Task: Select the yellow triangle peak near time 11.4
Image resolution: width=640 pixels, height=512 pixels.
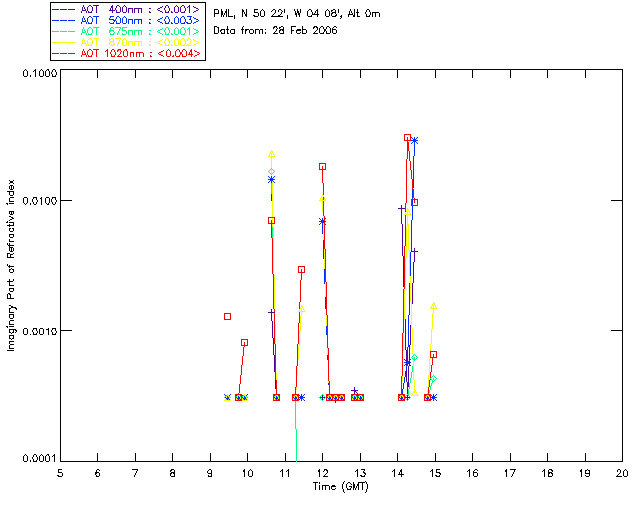Action: point(302,309)
